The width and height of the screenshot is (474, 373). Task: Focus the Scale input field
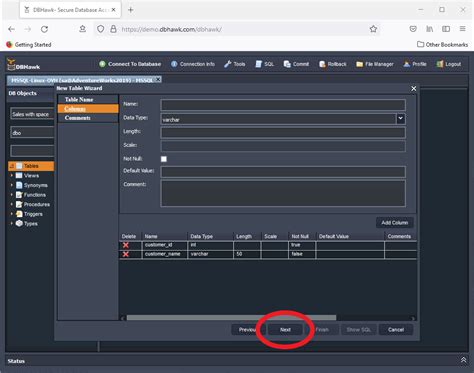[x=283, y=146]
